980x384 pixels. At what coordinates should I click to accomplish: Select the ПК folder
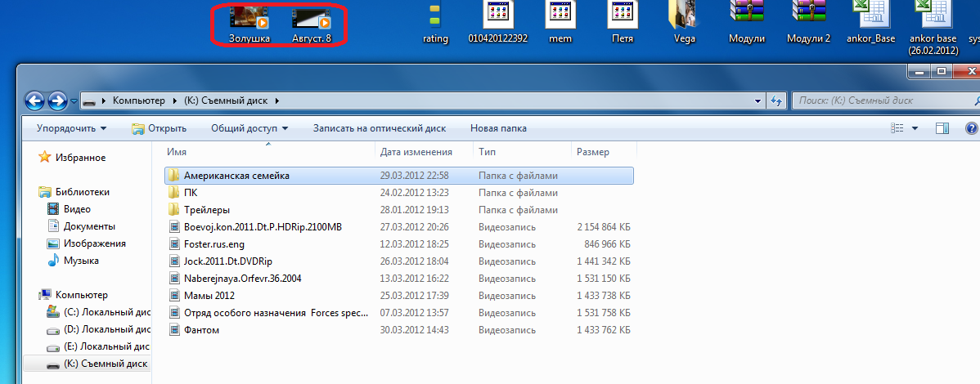coord(398,193)
